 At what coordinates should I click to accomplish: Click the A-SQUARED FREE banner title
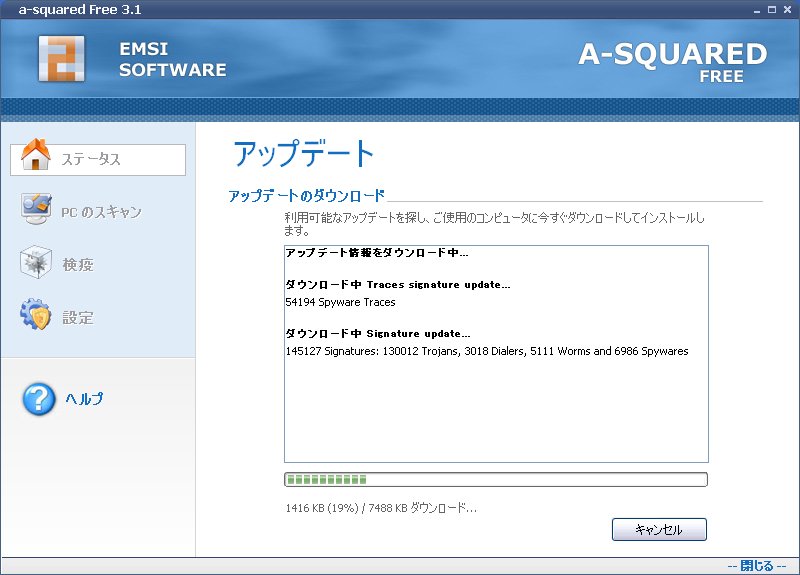[x=672, y=62]
